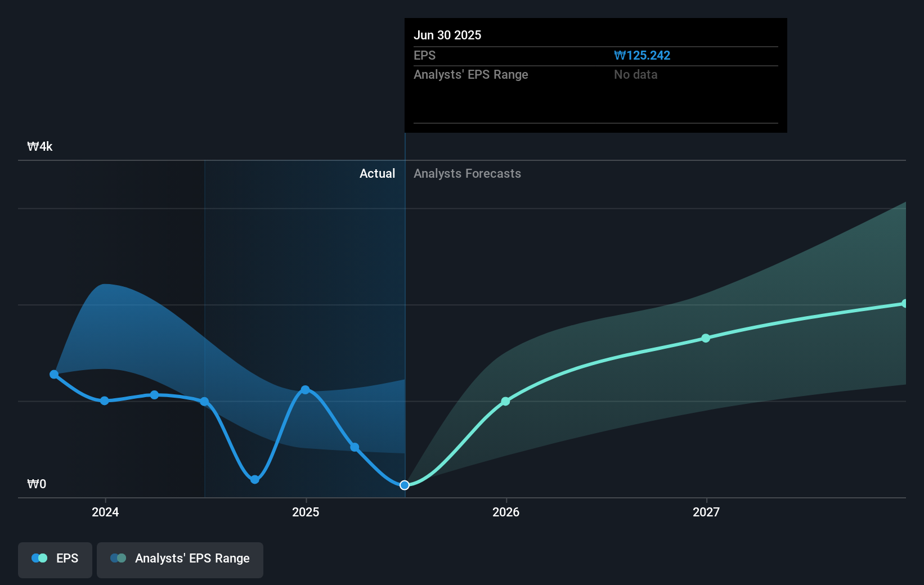This screenshot has height=585, width=924.
Task: Switch to the Actual section of chart
Action: pos(377,173)
